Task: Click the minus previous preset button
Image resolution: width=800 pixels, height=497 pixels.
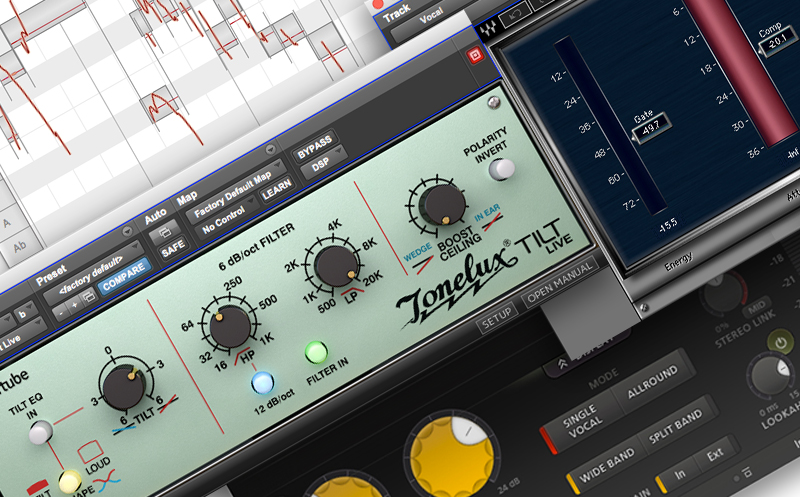Action: (x=61, y=312)
